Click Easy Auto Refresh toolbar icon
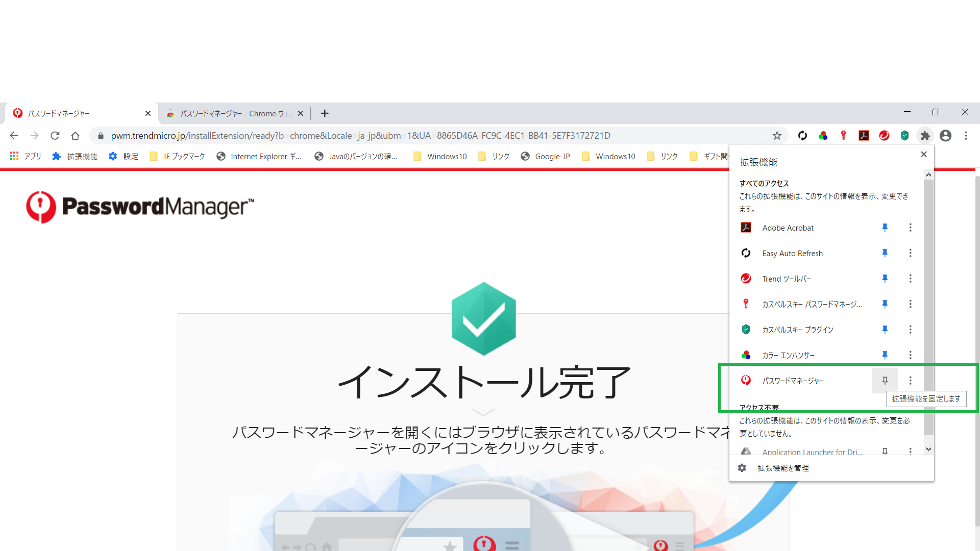980x551 pixels. click(802, 136)
